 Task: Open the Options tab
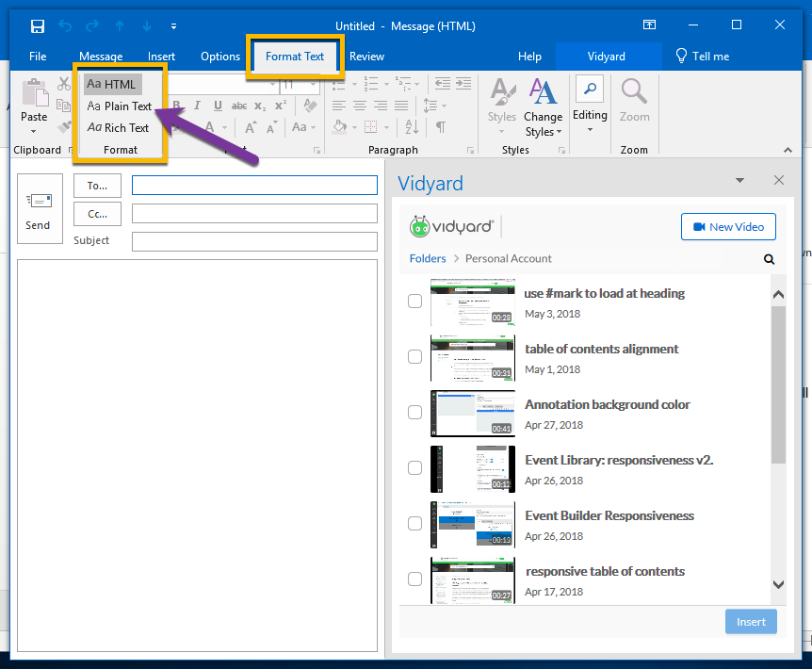click(220, 57)
